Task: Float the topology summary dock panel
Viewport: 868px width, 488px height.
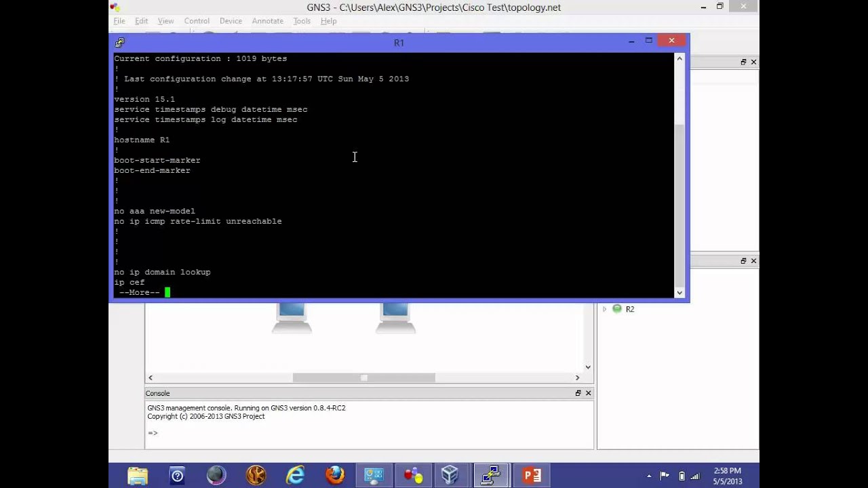Action: click(x=743, y=261)
